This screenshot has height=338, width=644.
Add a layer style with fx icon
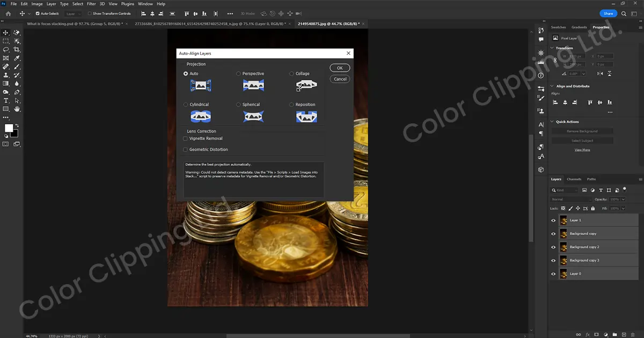click(x=588, y=334)
